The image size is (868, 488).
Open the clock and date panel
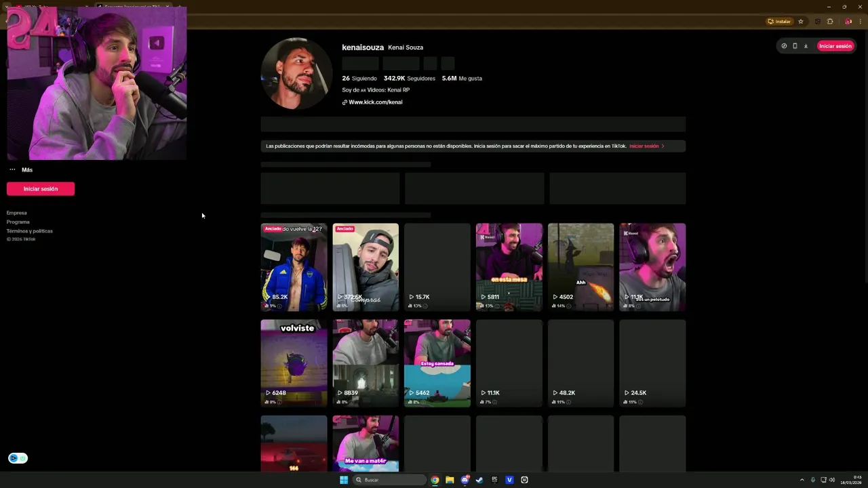[x=851, y=480]
